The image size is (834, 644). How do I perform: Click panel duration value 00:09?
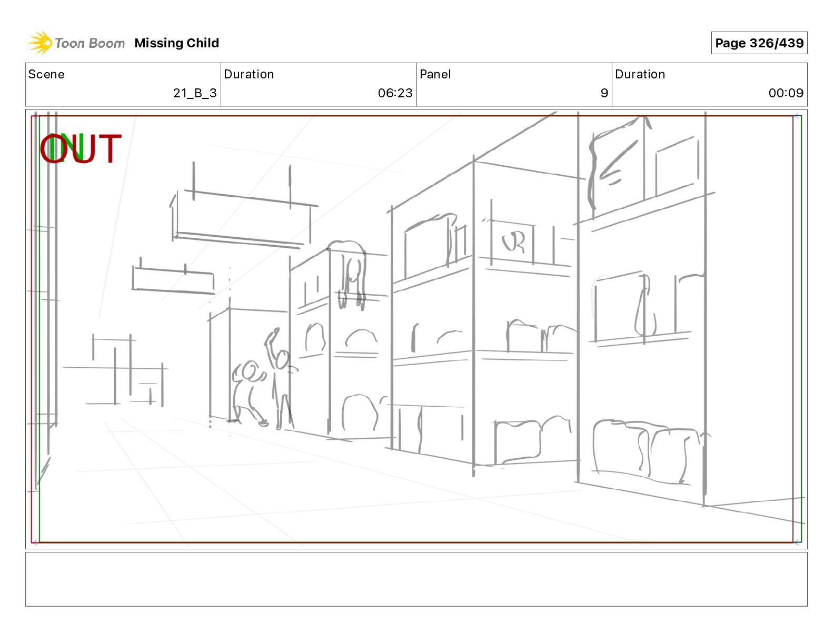786,93
